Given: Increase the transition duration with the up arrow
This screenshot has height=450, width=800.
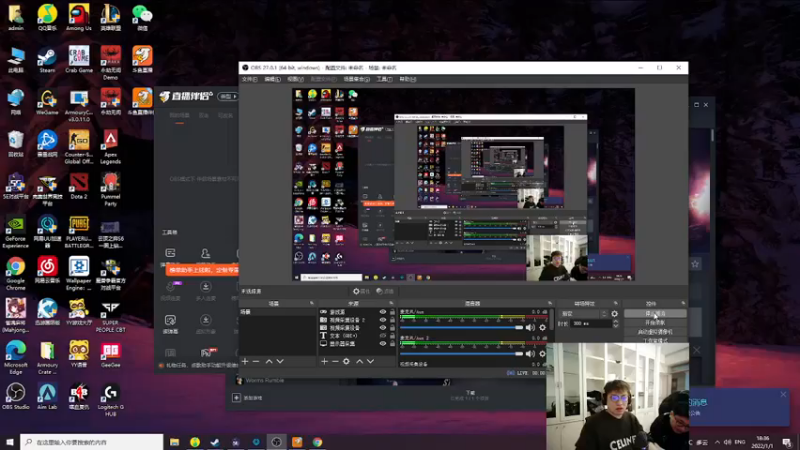Looking at the screenshot, I should tap(616, 321).
